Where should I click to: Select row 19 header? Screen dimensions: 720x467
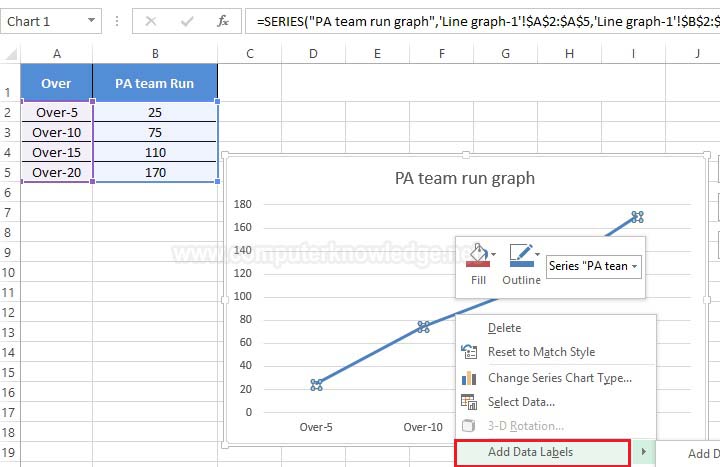[10, 452]
